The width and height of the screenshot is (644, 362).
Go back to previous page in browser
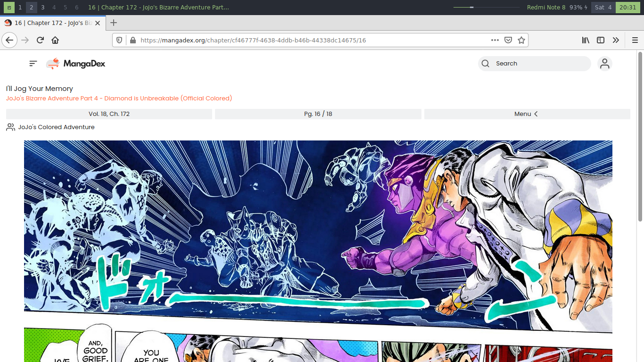click(9, 40)
